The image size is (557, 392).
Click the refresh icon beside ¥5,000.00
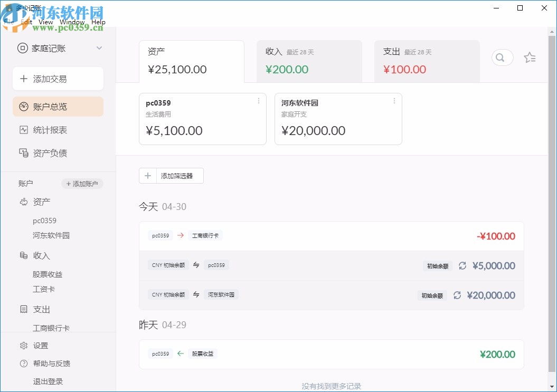point(462,265)
